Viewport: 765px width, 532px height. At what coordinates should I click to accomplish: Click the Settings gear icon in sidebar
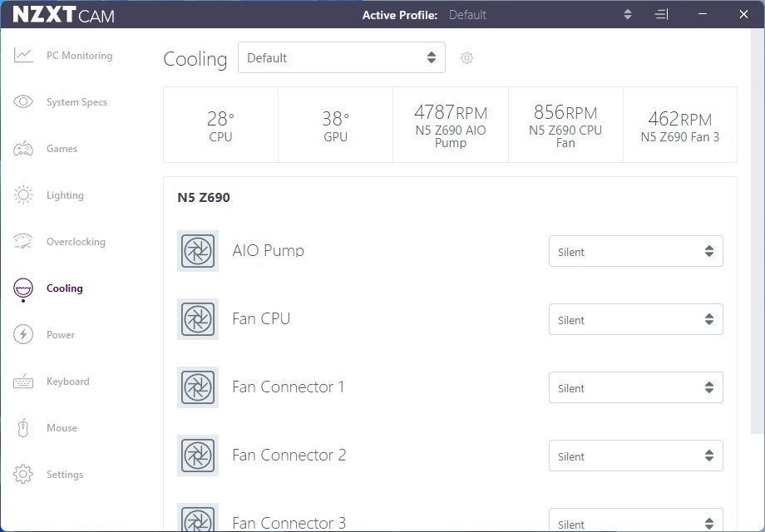[23, 474]
